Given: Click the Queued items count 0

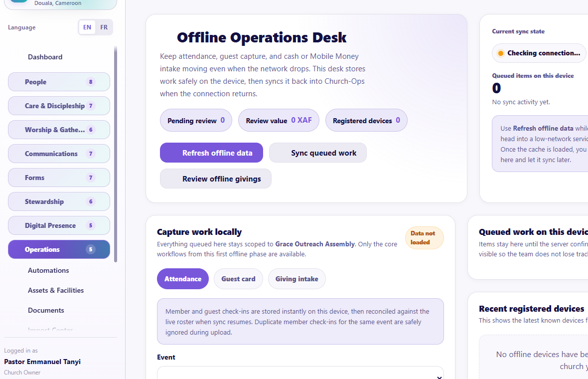Looking at the screenshot, I should pyautogui.click(x=496, y=88).
